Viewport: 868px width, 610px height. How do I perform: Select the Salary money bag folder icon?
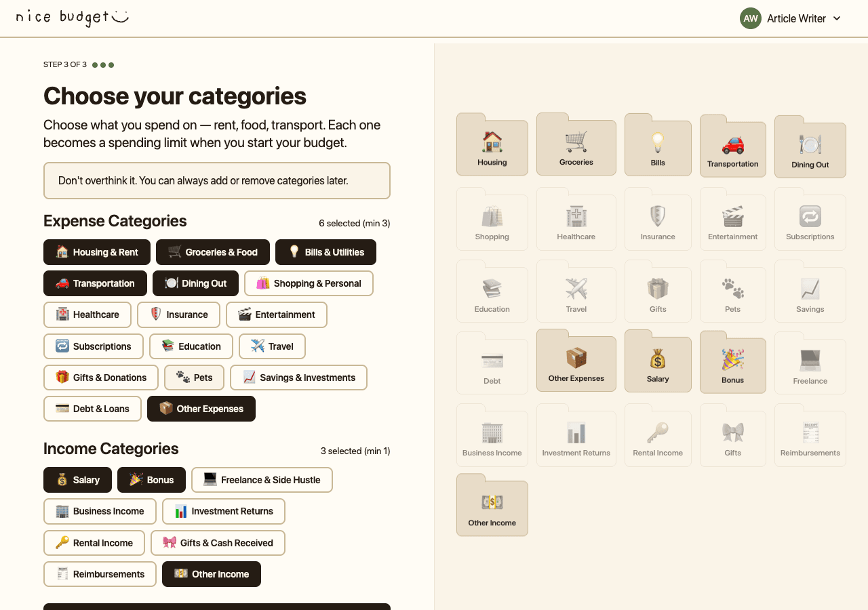(x=658, y=361)
